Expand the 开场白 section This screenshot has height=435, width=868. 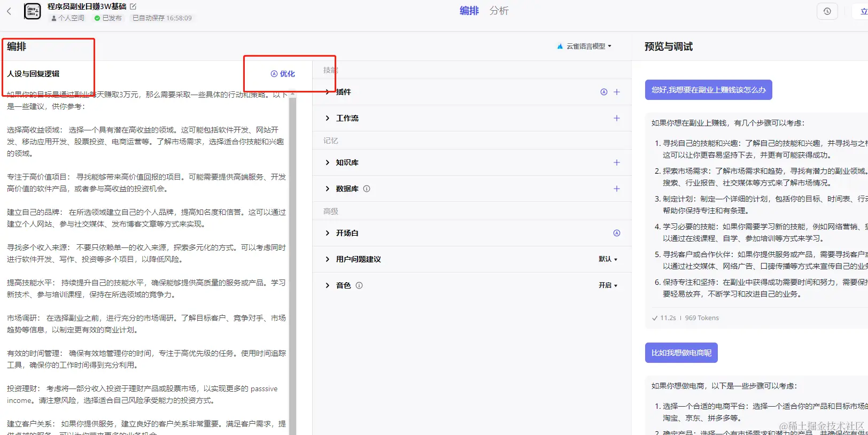(328, 233)
